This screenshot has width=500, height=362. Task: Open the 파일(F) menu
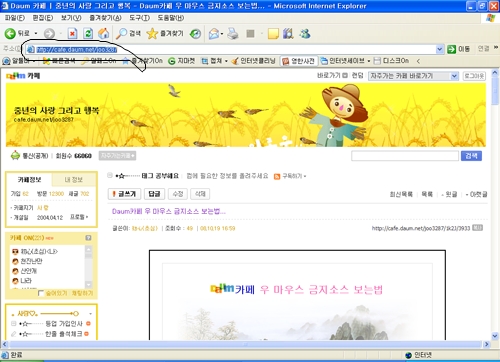[x=15, y=18]
